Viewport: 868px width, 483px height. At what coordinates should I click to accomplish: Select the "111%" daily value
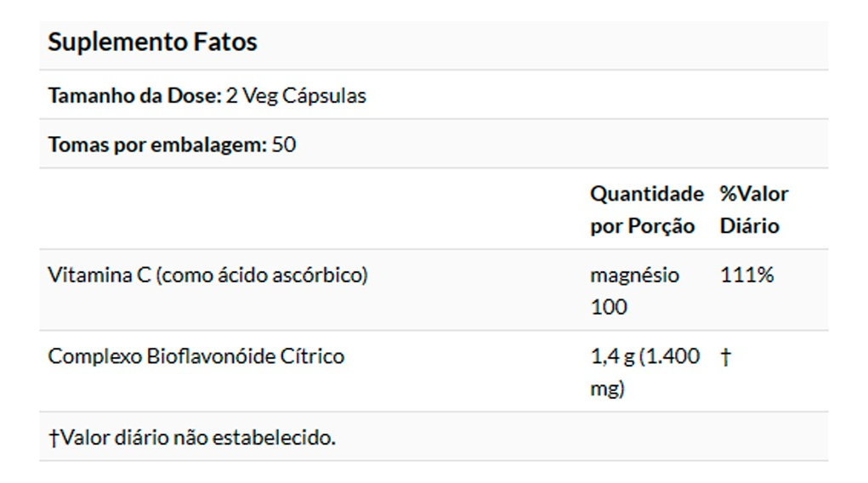click(746, 276)
